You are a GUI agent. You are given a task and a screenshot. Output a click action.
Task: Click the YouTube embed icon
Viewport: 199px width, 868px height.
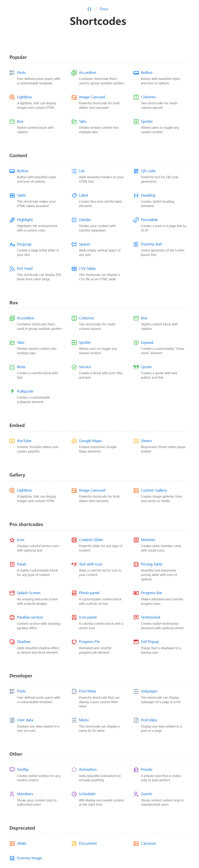coord(12,441)
